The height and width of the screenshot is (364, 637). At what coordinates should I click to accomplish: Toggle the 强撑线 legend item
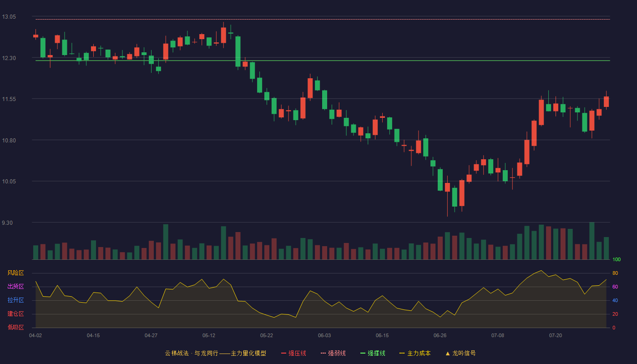click(373, 353)
